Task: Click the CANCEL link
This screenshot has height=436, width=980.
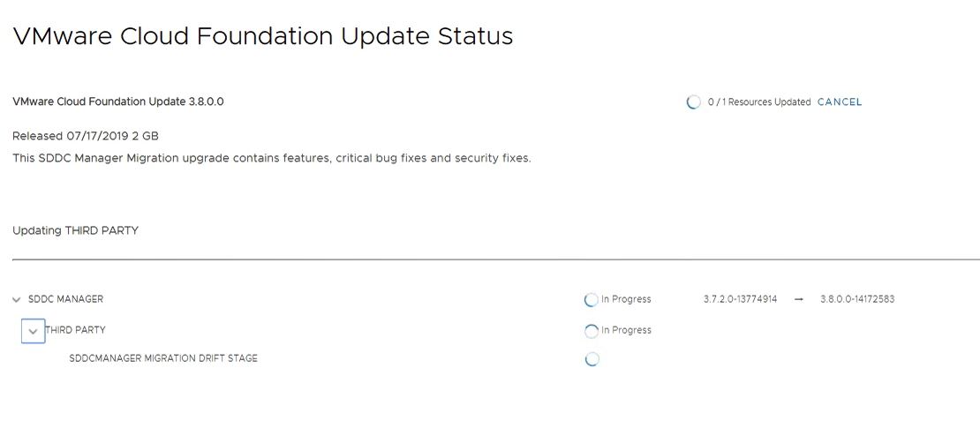Action: click(839, 102)
